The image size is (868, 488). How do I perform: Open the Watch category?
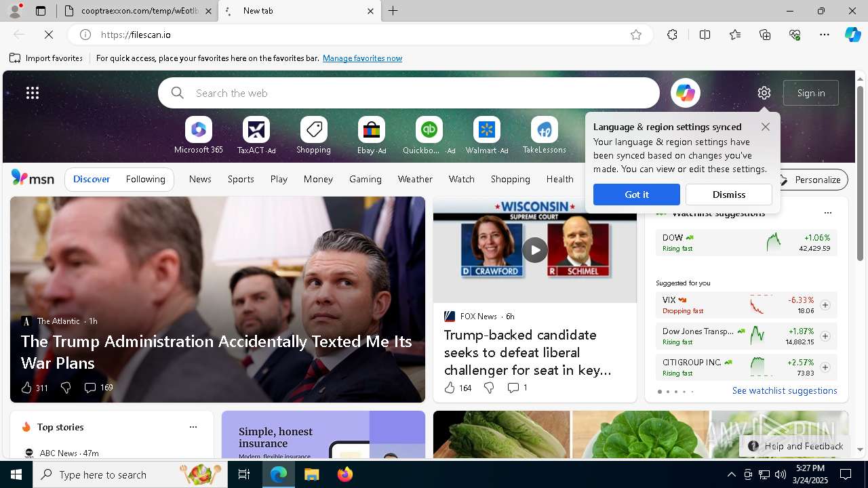pos(462,179)
